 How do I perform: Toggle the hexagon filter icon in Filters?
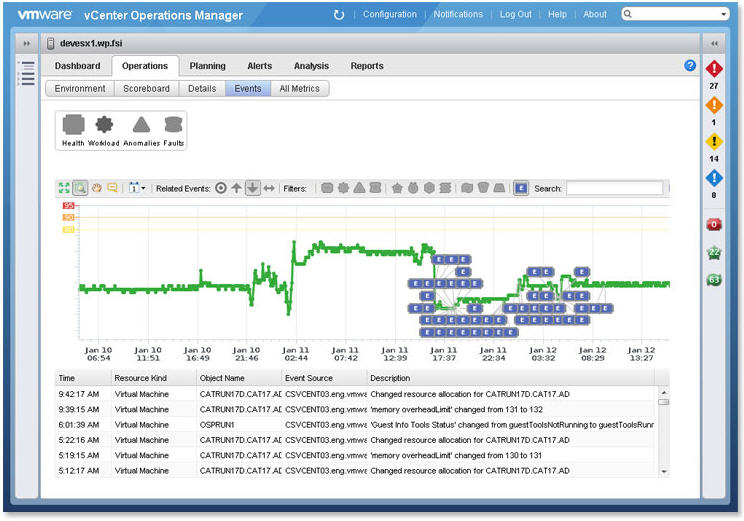click(x=429, y=188)
